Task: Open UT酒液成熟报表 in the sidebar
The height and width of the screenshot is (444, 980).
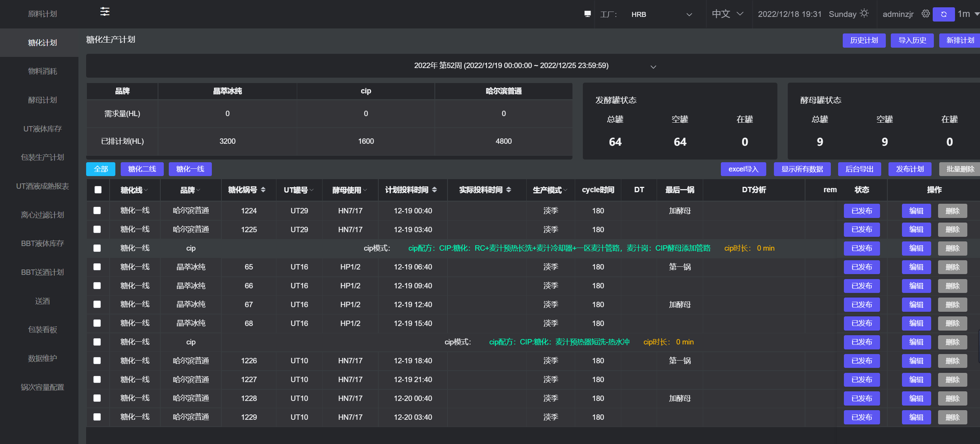Action: (42, 186)
